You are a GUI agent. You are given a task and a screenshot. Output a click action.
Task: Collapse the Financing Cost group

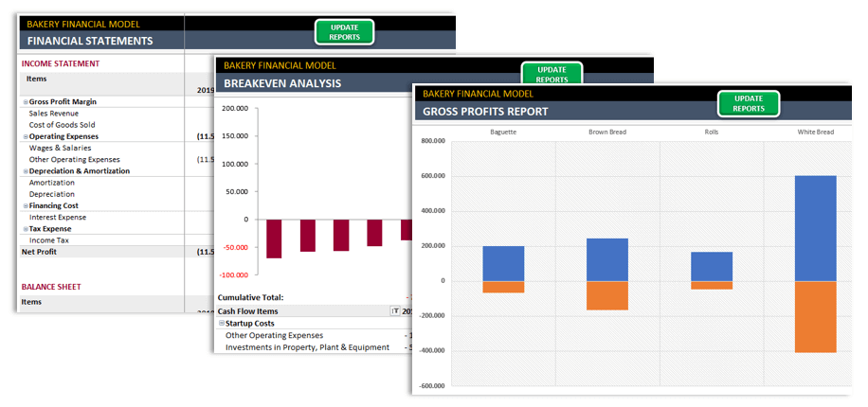tap(26, 205)
